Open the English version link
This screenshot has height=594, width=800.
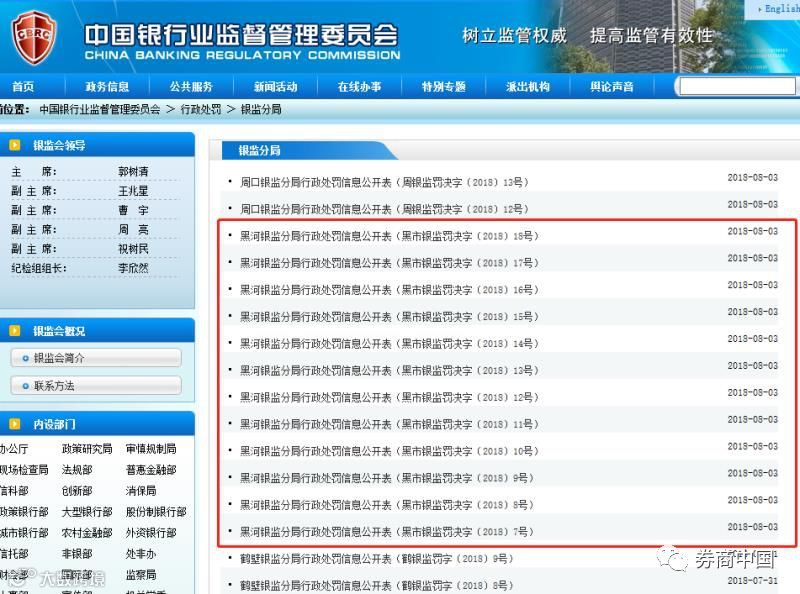click(x=782, y=9)
